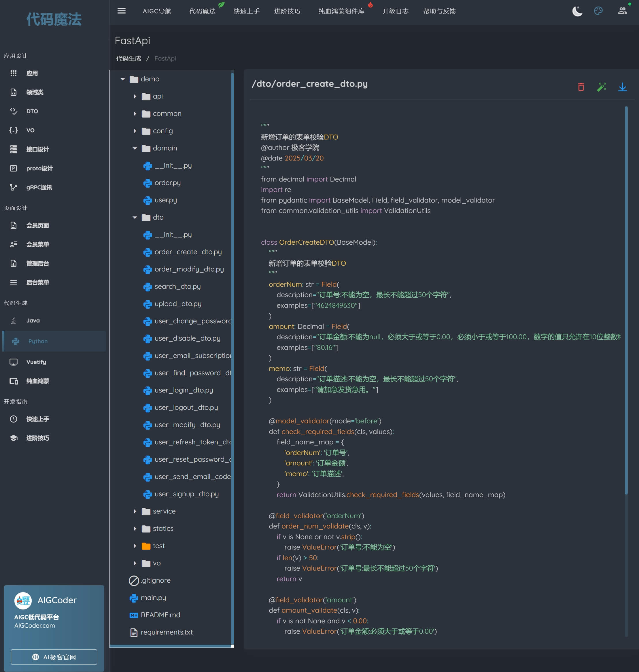The width and height of the screenshot is (639, 672).
Task: Open the DTO sidebar item
Action: 32,112
